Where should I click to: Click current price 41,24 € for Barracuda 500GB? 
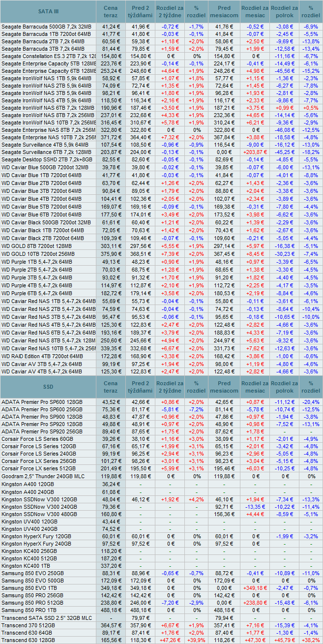pos(111,26)
